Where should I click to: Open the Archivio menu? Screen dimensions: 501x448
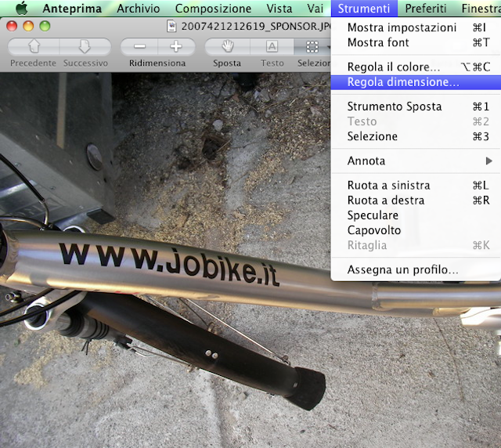139,9
